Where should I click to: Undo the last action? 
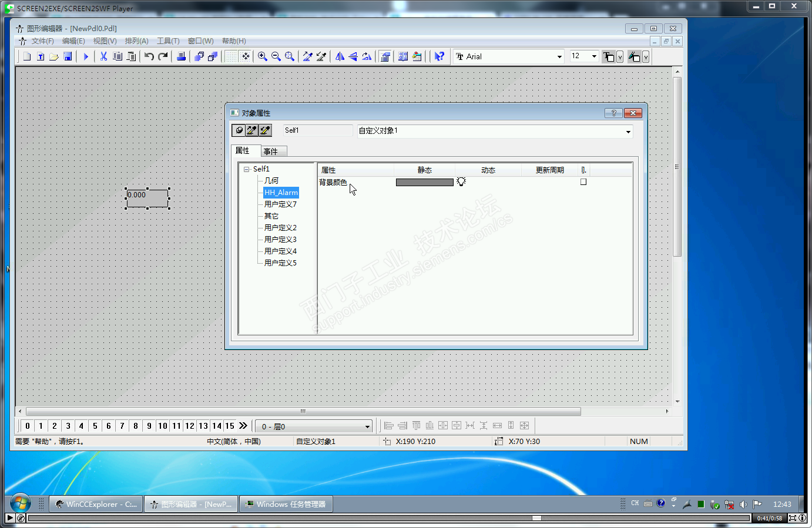click(149, 56)
